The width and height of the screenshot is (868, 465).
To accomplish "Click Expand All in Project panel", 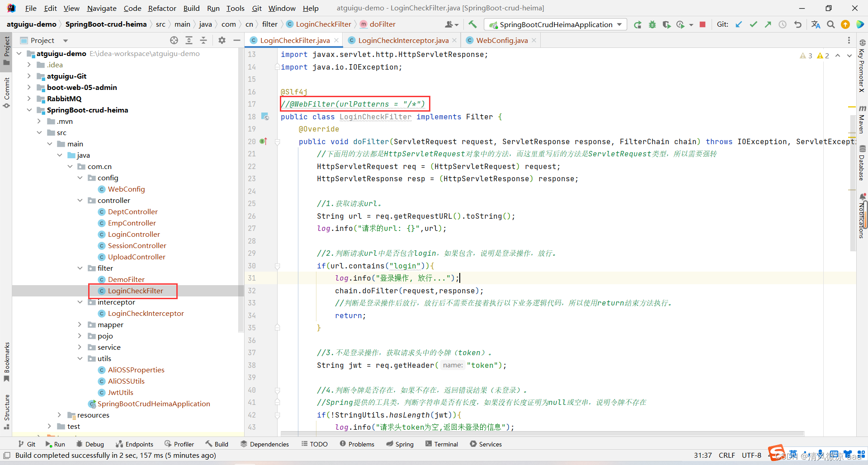I will [x=189, y=40].
